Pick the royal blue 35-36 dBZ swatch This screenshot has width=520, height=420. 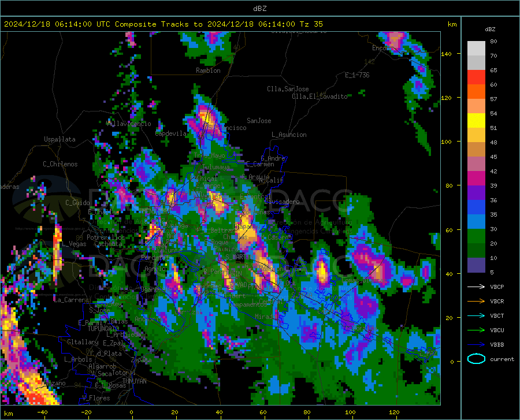click(476, 207)
